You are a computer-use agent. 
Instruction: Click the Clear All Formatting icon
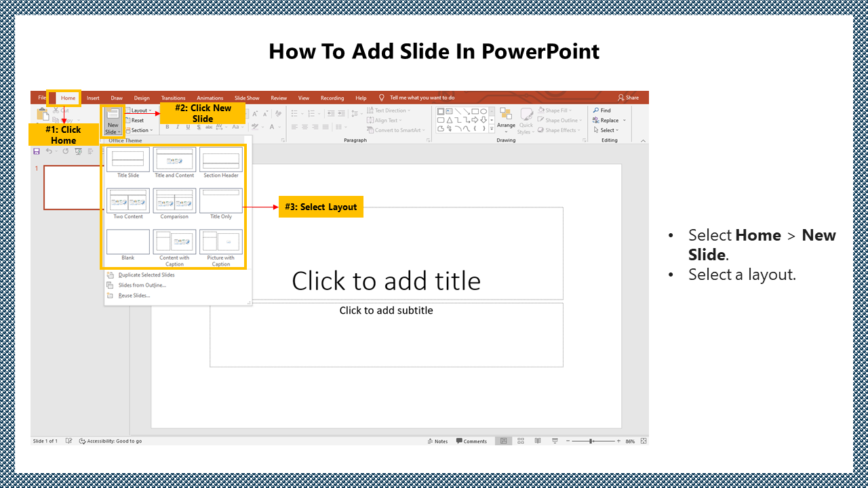point(278,113)
